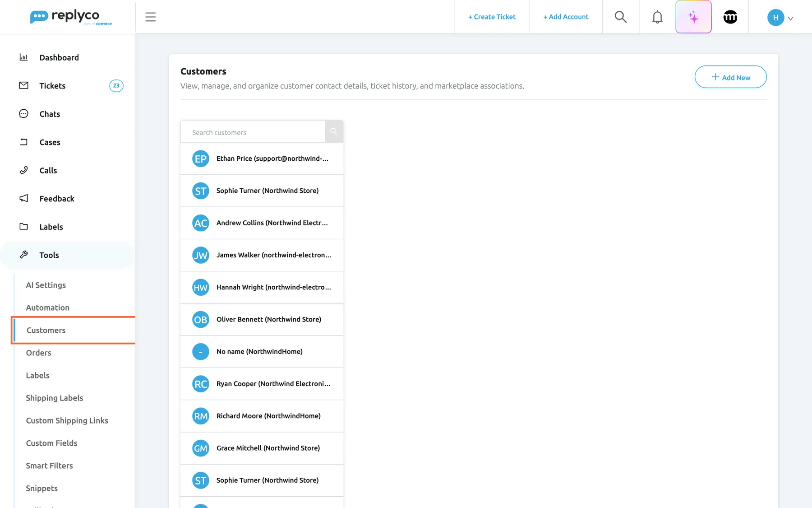812x508 pixels.
Task: Click the Labels folder icon
Action: [23, 227]
